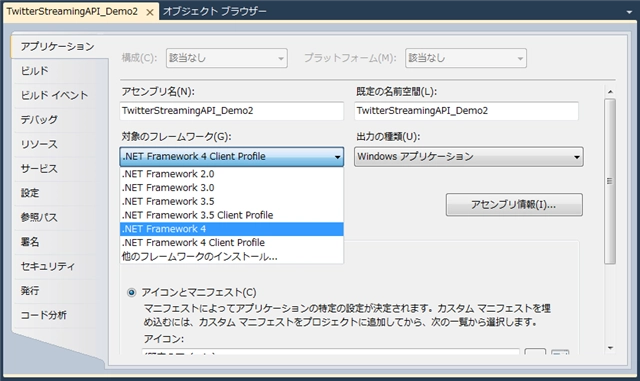Switch to the オブジェクト ブラウザー tab
This screenshot has height=381, width=640.
point(215,11)
